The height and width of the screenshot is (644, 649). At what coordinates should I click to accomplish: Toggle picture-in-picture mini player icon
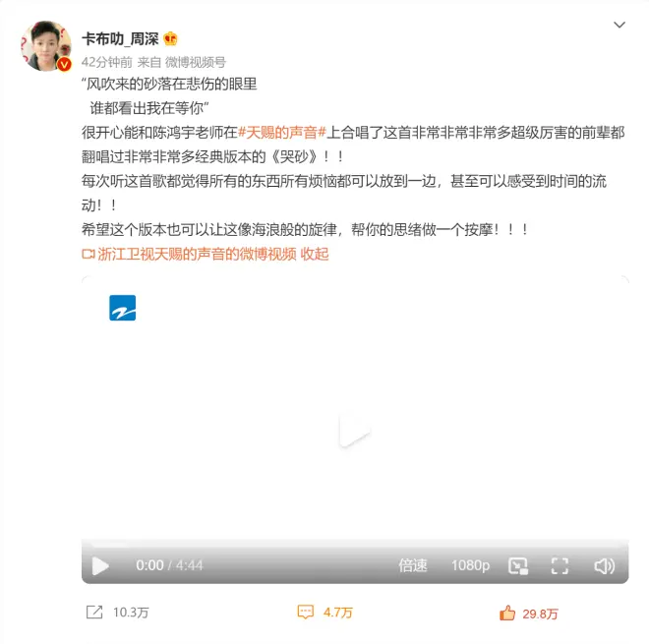tap(518, 565)
